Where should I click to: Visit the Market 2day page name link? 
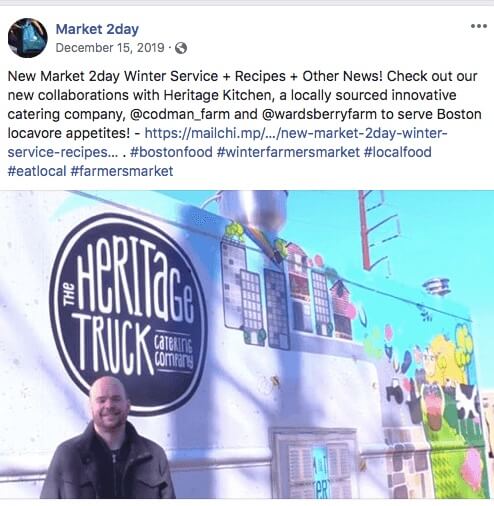click(97, 29)
